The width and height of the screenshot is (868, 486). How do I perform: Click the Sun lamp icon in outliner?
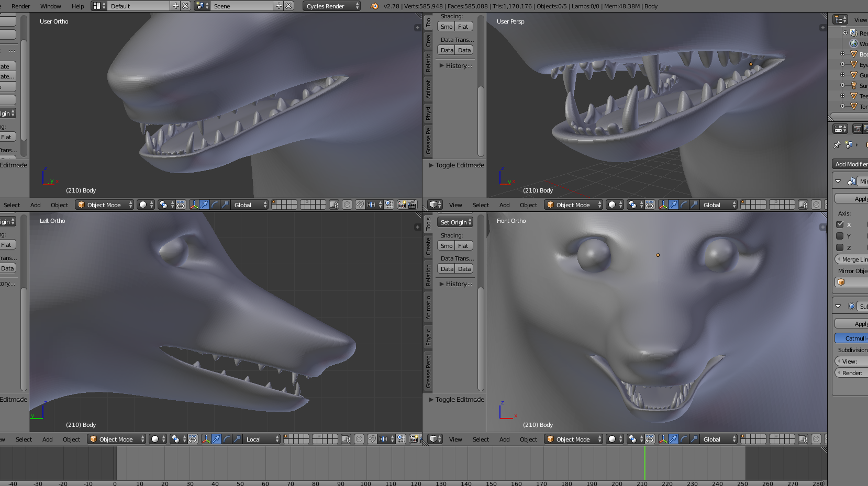pyautogui.click(x=854, y=85)
